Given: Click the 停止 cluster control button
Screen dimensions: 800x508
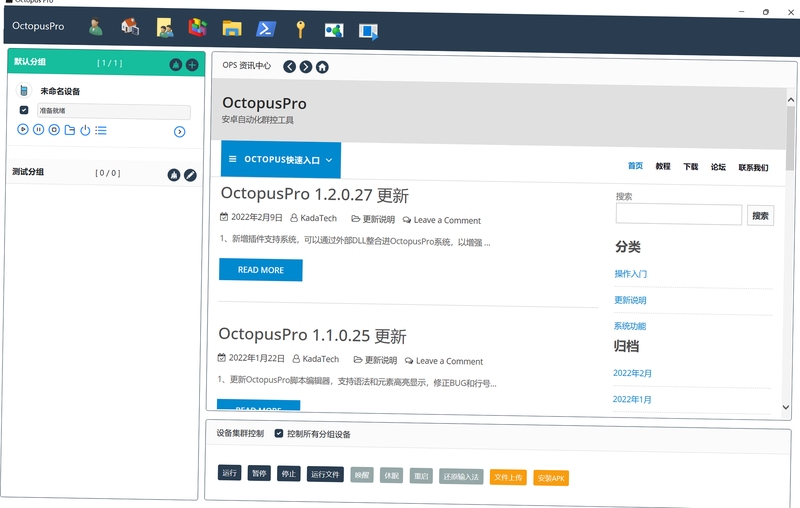Looking at the screenshot, I should (288, 474).
